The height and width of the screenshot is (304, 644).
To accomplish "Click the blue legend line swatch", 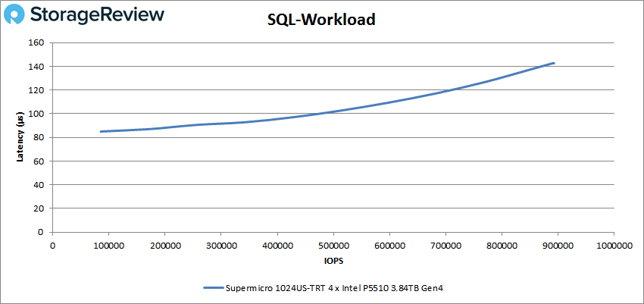I will click(213, 288).
